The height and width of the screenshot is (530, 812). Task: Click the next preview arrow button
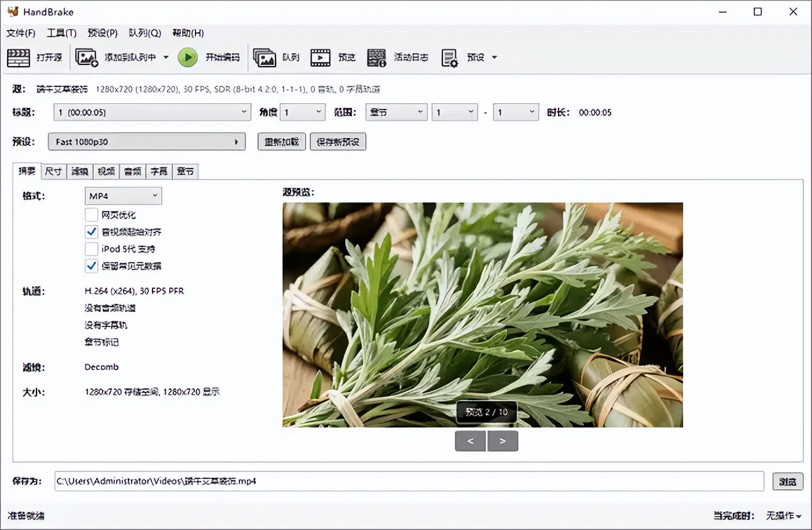click(x=502, y=441)
